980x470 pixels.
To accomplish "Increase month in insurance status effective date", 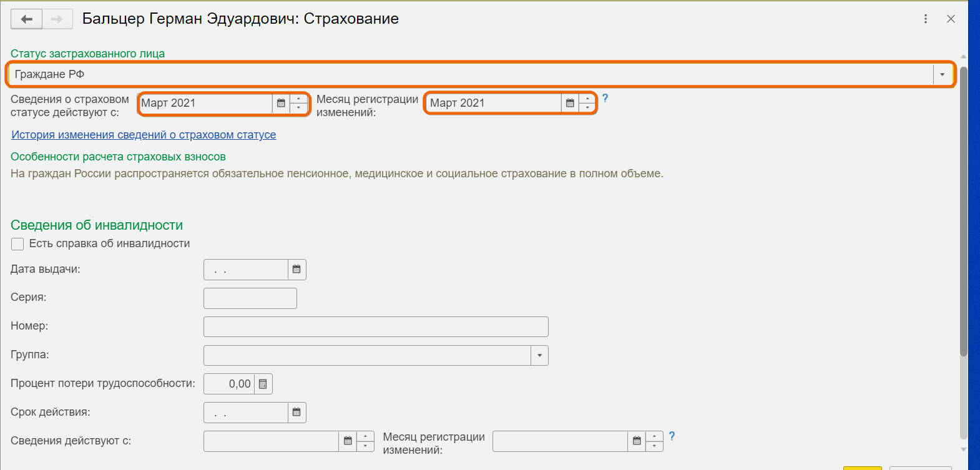I will pos(299,99).
